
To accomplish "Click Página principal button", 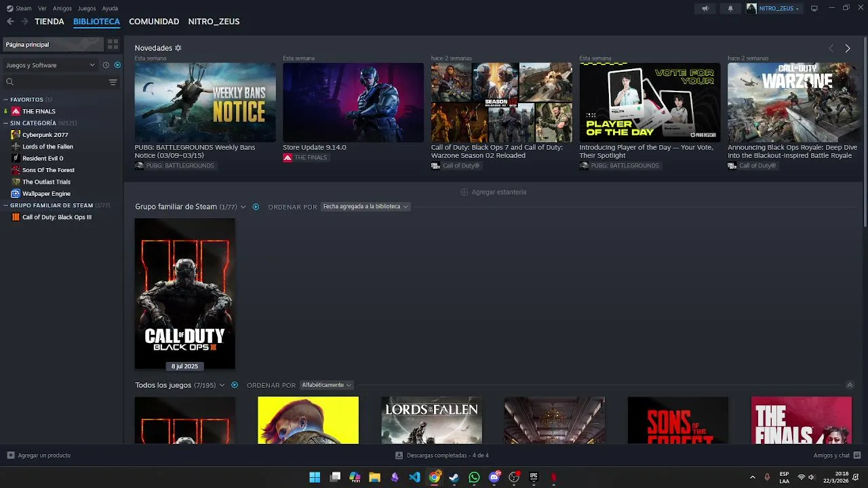I will [x=53, y=44].
